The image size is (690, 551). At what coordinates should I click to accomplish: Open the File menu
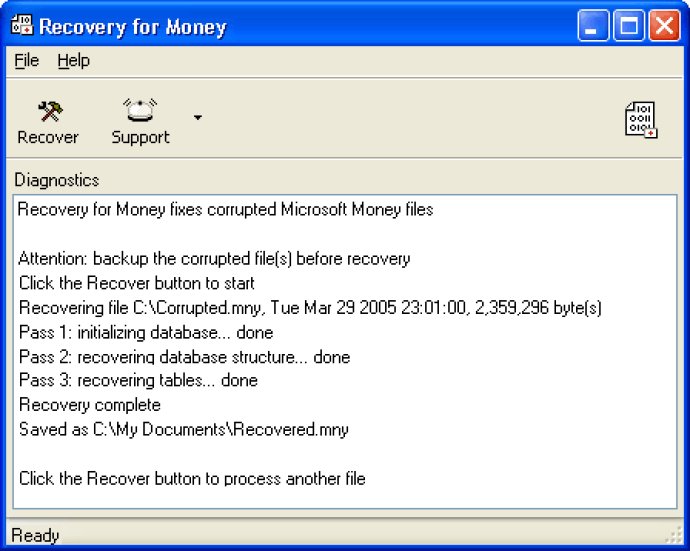[26, 60]
